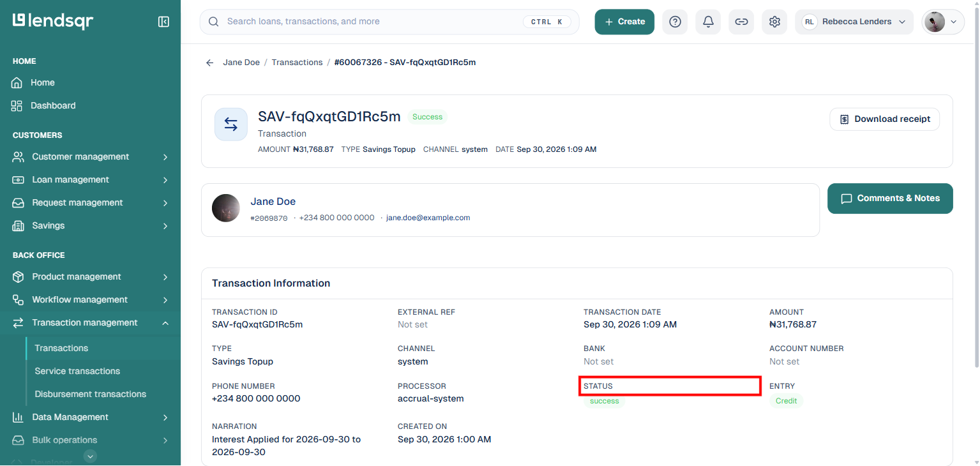The image size is (980, 466).
Task: Focus the search loans and transactions field
Action: click(389, 22)
